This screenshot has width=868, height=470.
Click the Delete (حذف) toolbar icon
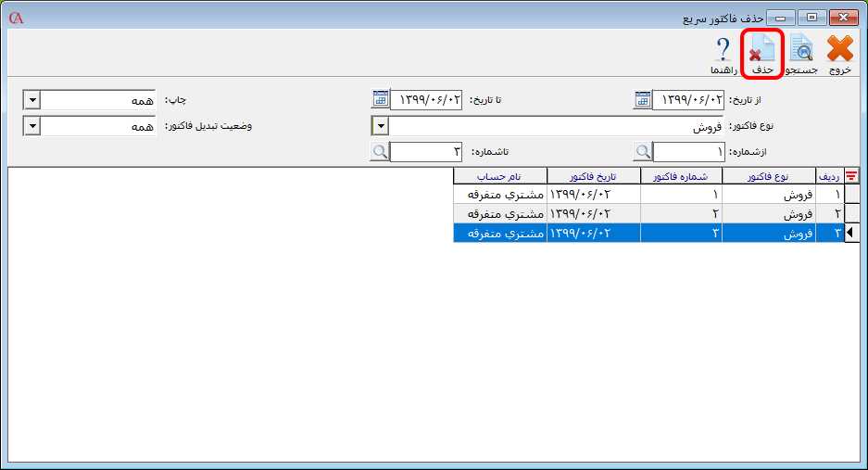[762, 51]
